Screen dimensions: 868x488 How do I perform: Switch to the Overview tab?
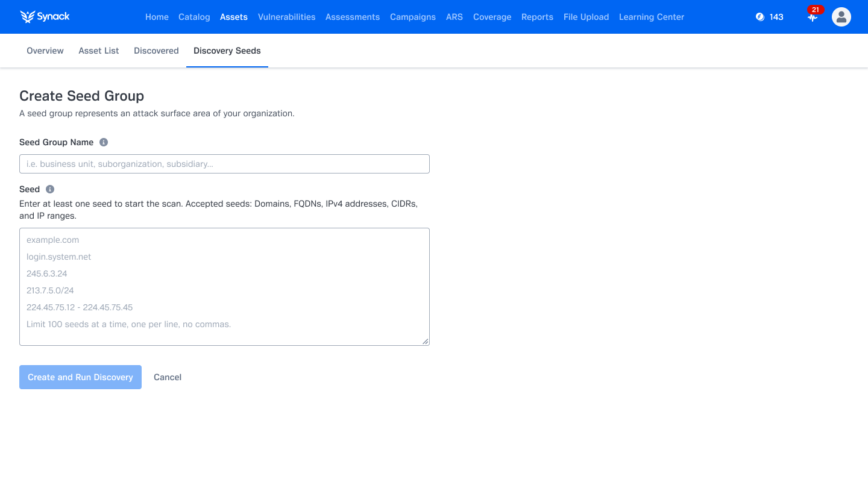coord(45,51)
